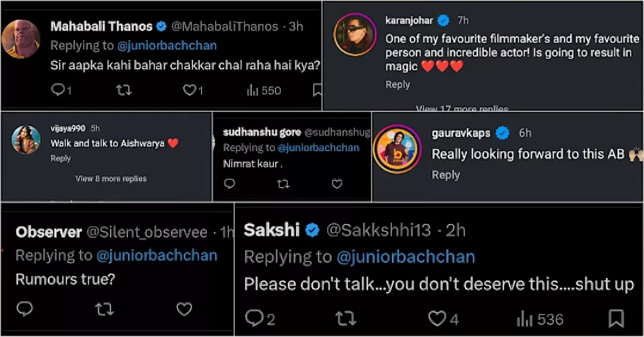View analytics showing 550 views
Screen dimensions: 644x337
(x=264, y=91)
